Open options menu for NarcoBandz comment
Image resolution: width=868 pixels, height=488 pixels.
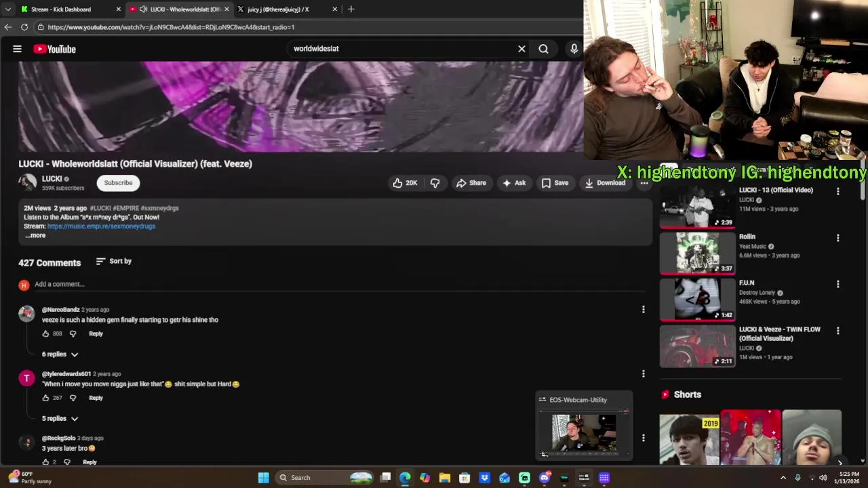tap(643, 310)
